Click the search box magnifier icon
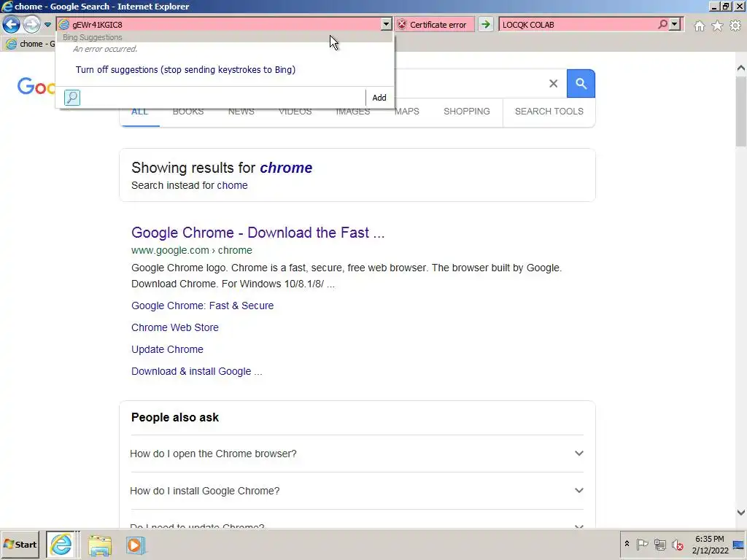The width and height of the screenshot is (747, 560). tap(662, 24)
